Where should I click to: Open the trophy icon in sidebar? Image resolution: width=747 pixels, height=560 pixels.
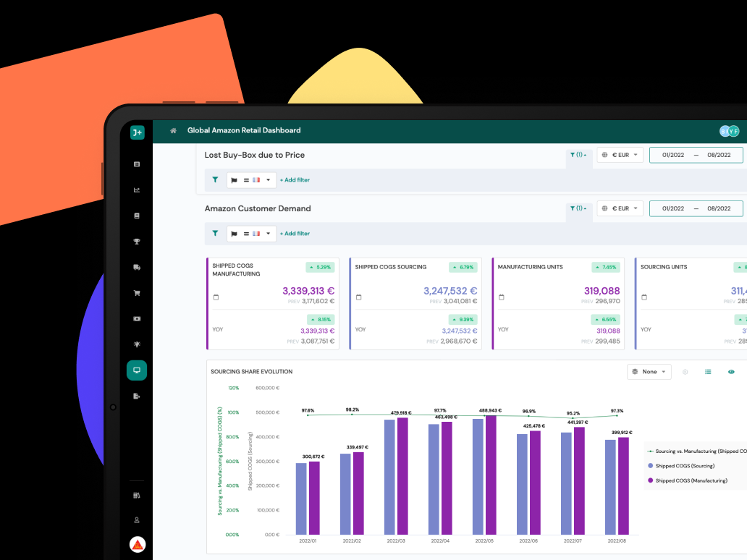[x=137, y=242]
